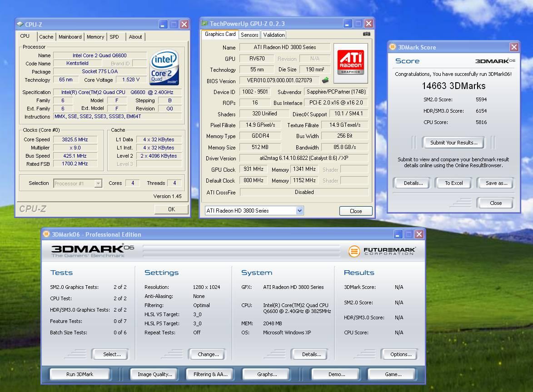Select the Graphics Card tab in GPU-Z
533x392 pixels.
pyautogui.click(x=220, y=34)
